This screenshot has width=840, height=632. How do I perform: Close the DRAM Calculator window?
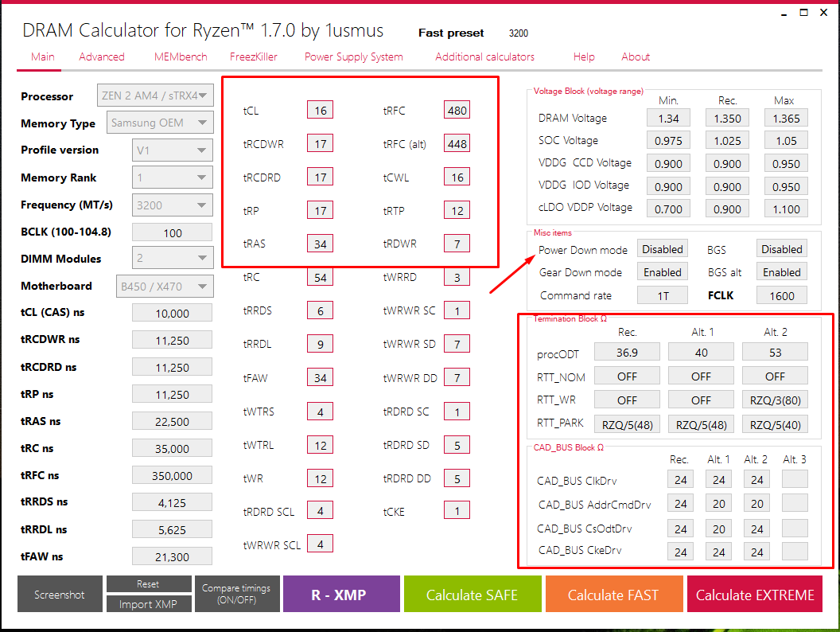(824, 13)
